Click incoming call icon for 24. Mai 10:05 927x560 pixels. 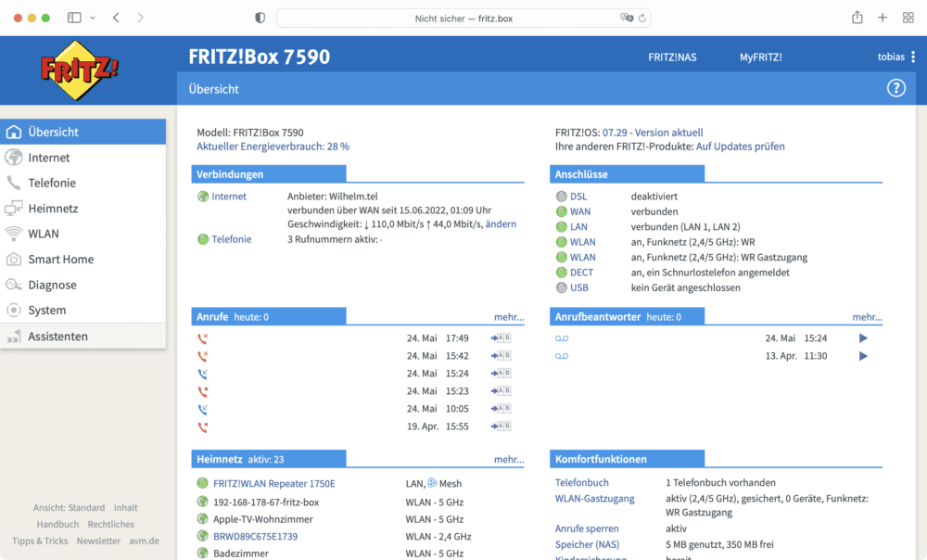203,409
